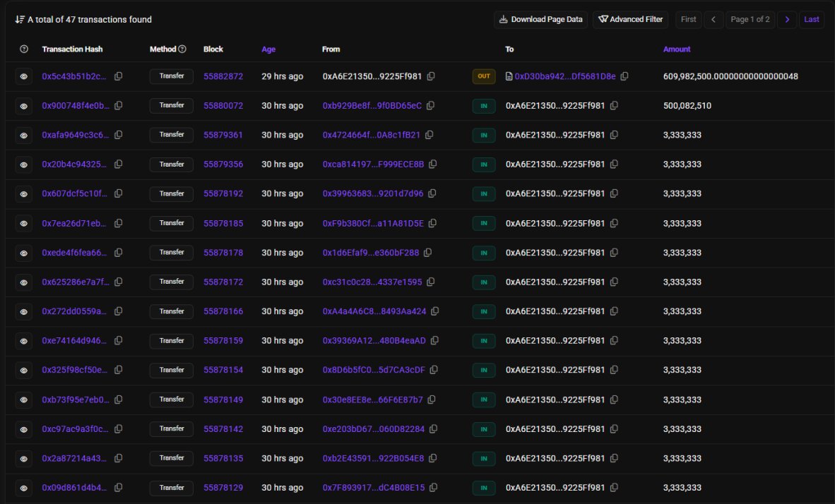The width and height of the screenshot is (835, 504).
Task: Copy From address 0xF9b380Cf...a11A81D5E
Action: (x=432, y=223)
